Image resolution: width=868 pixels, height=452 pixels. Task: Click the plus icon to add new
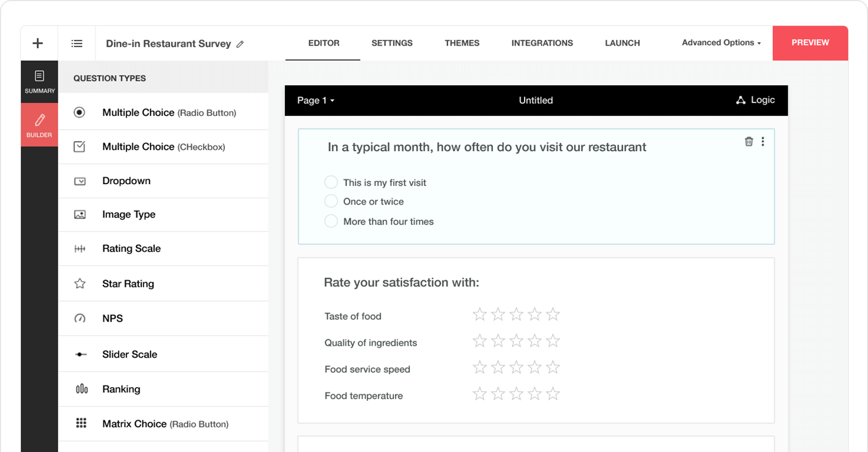pos(37,43)
